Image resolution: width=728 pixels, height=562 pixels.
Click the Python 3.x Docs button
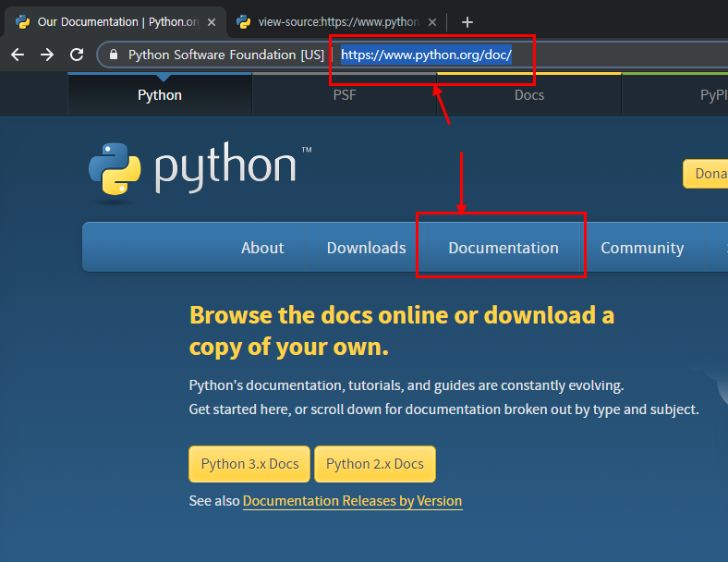point(249,464)
